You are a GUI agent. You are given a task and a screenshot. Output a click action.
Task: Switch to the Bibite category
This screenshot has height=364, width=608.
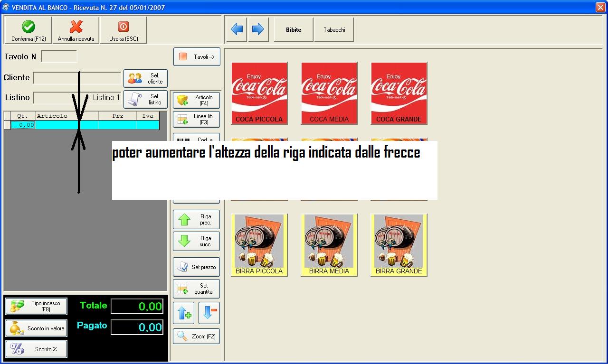coord(294,30)
